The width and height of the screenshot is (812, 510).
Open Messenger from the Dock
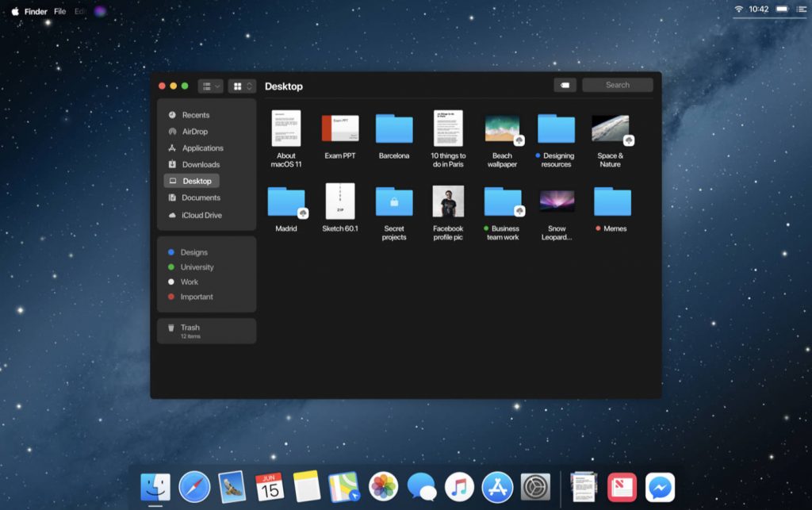tap(660, 486)
